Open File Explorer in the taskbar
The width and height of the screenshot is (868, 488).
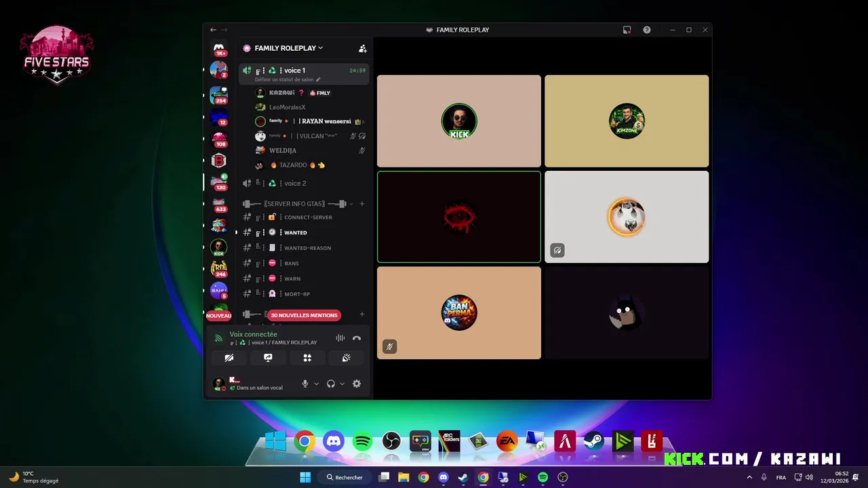[x=403, y=477]
